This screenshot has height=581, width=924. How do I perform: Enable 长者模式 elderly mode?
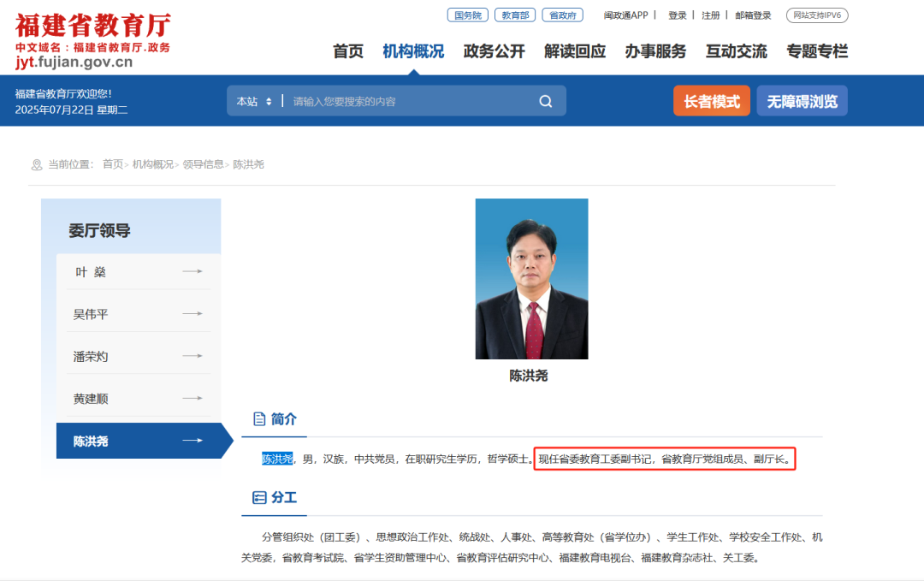point(711,101)
